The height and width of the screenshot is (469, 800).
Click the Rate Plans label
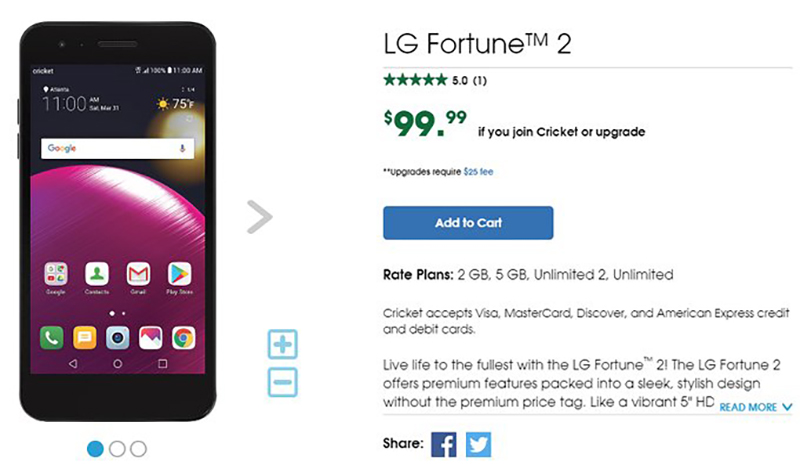tap(417, 274)
